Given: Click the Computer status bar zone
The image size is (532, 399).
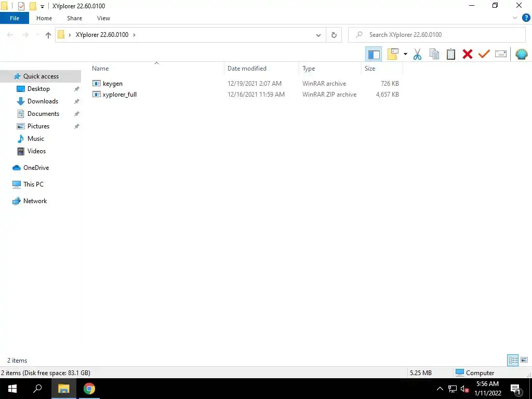Looking at the screenshot, I should point(475,373).
